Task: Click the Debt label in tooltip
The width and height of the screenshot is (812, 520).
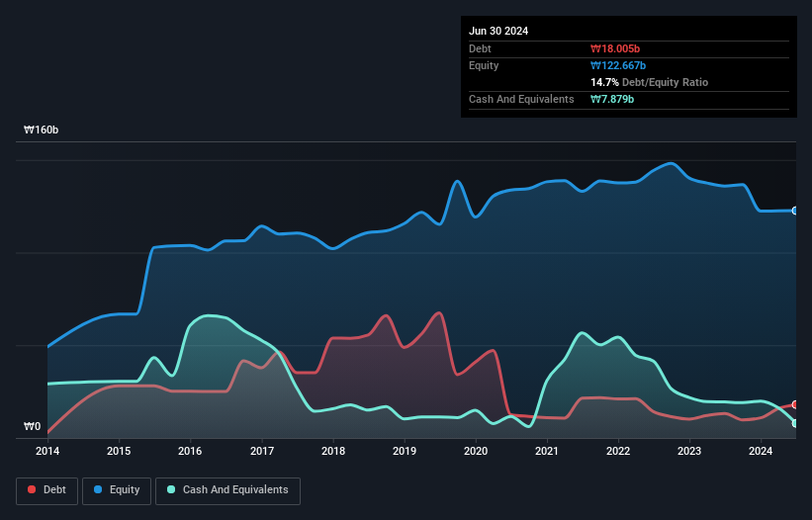Action: click(x=480, y=48)
